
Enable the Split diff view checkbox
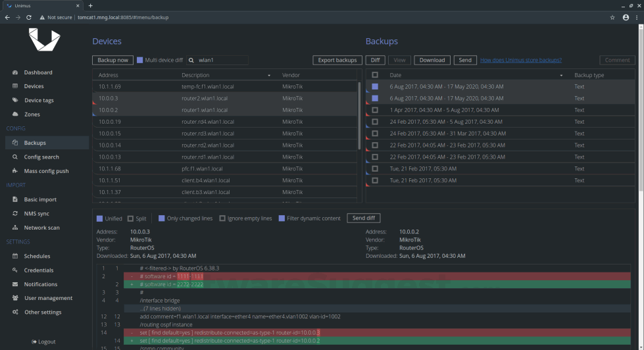coord(130,218)
